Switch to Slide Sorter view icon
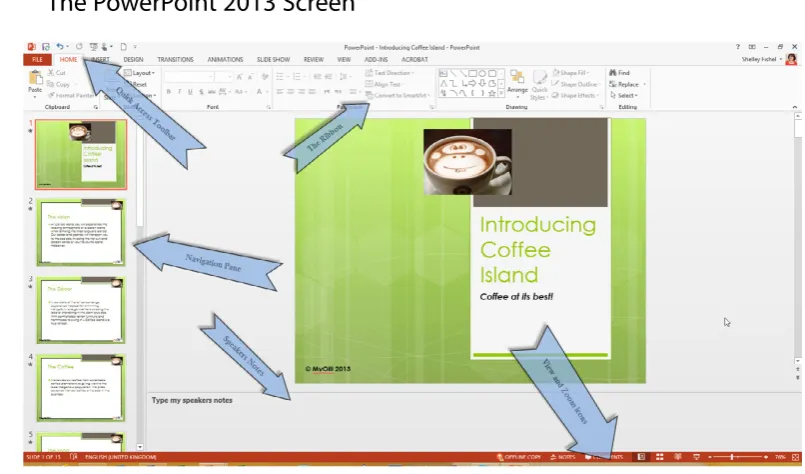 click(660, 457)
